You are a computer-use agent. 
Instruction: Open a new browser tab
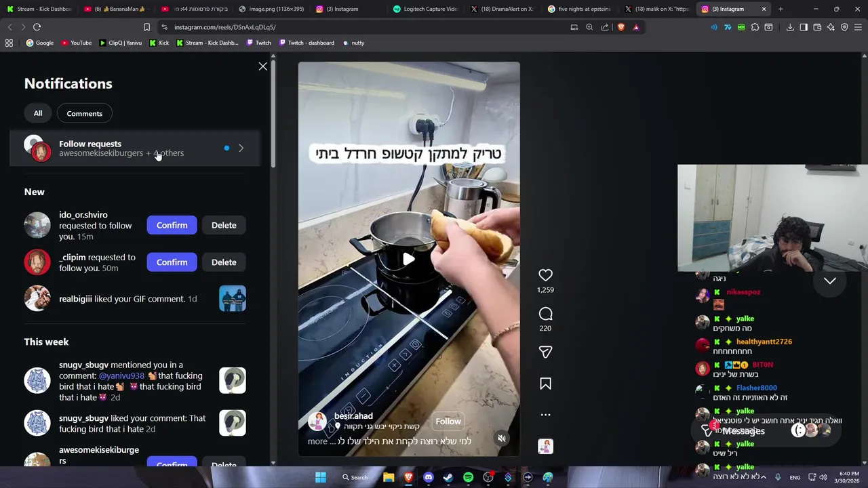tap(781, 9)
